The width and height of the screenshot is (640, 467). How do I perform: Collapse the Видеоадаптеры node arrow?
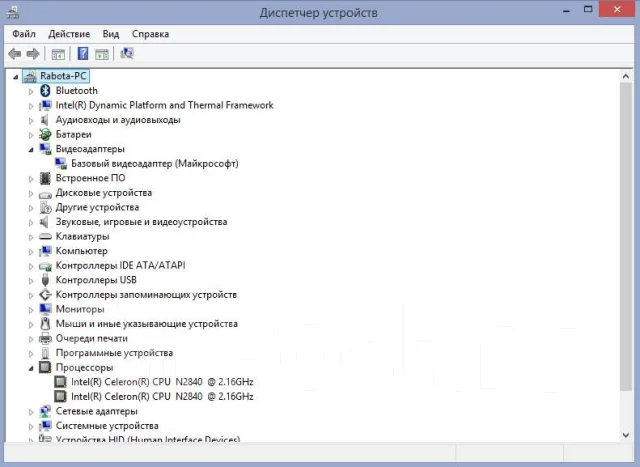[31, 149]
